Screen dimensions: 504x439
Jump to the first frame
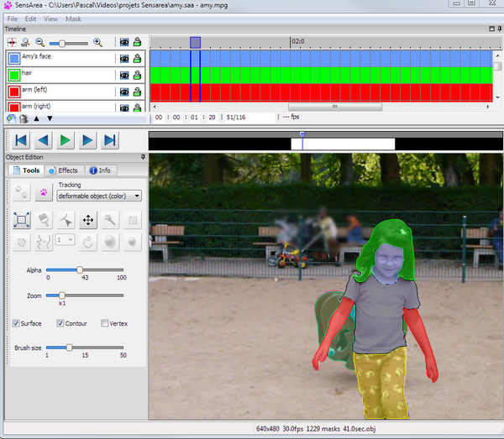coord(21,140)
